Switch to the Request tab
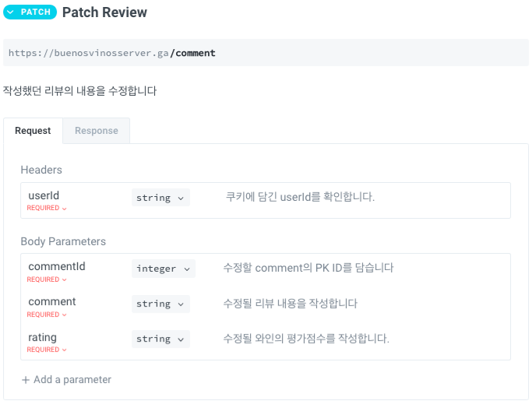 tap(33, 131)
